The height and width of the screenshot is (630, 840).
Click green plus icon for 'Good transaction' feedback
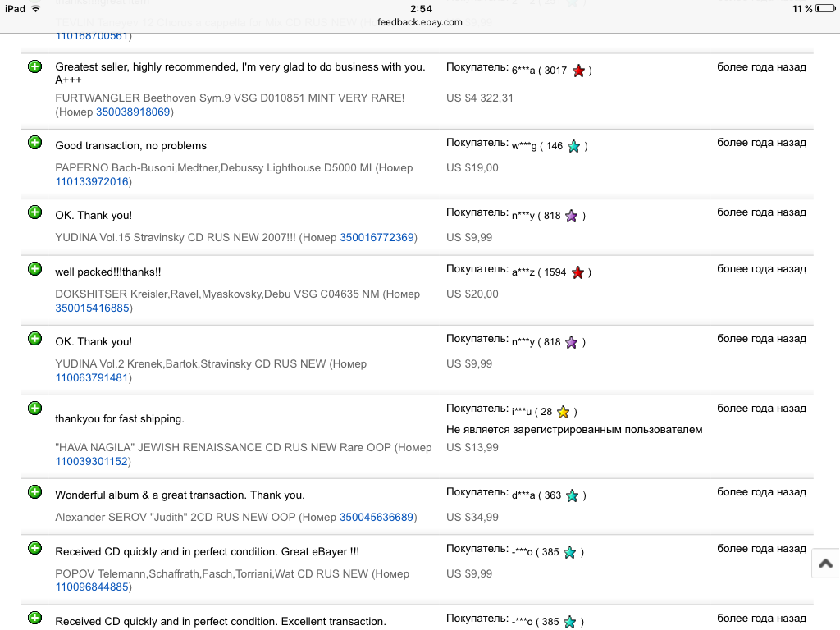pos(34,143)
